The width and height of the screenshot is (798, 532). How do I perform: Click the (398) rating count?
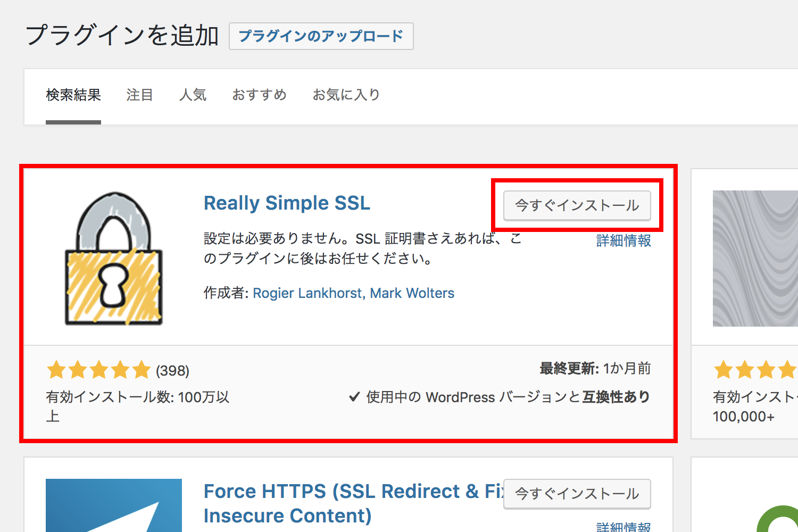172,371
